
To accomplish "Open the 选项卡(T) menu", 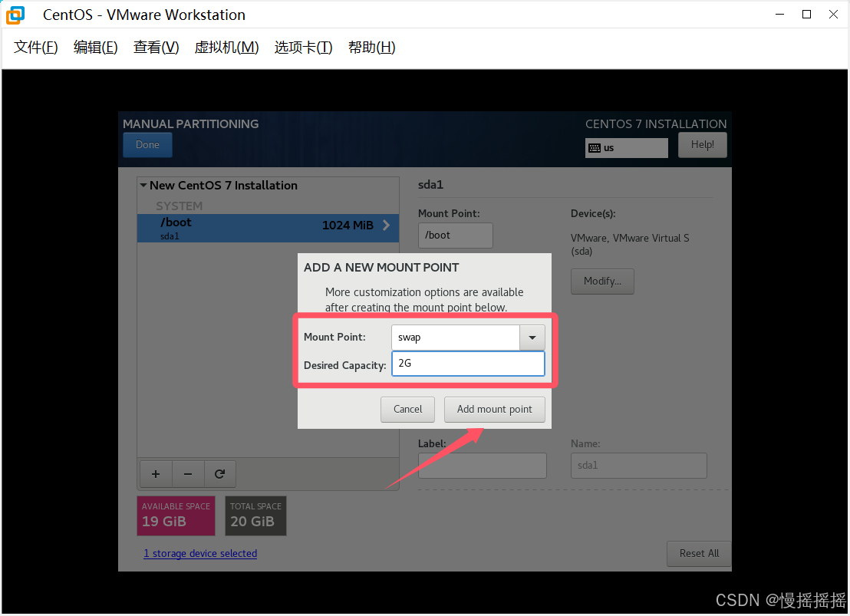I will pyautogui.click(x=302, y=47).
